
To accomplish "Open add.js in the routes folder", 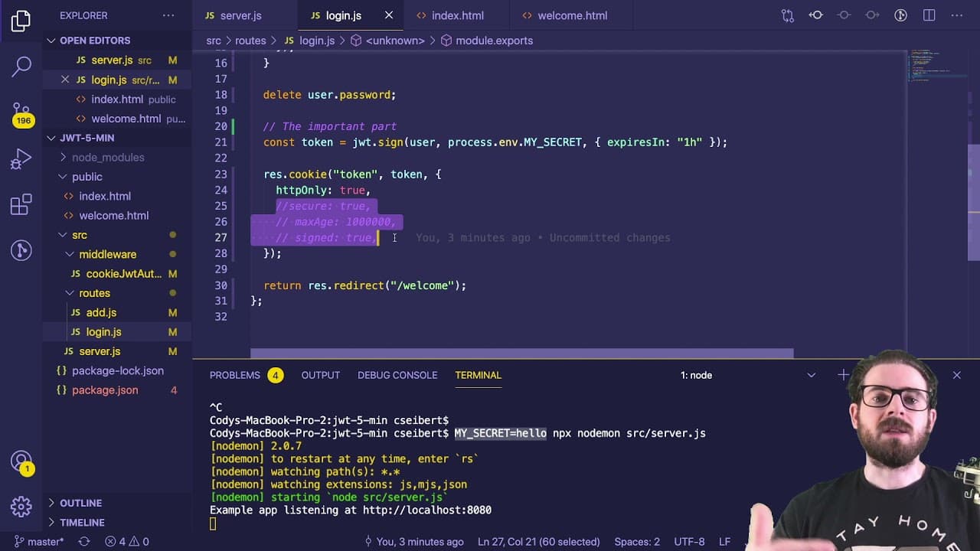I will (117, 312).
